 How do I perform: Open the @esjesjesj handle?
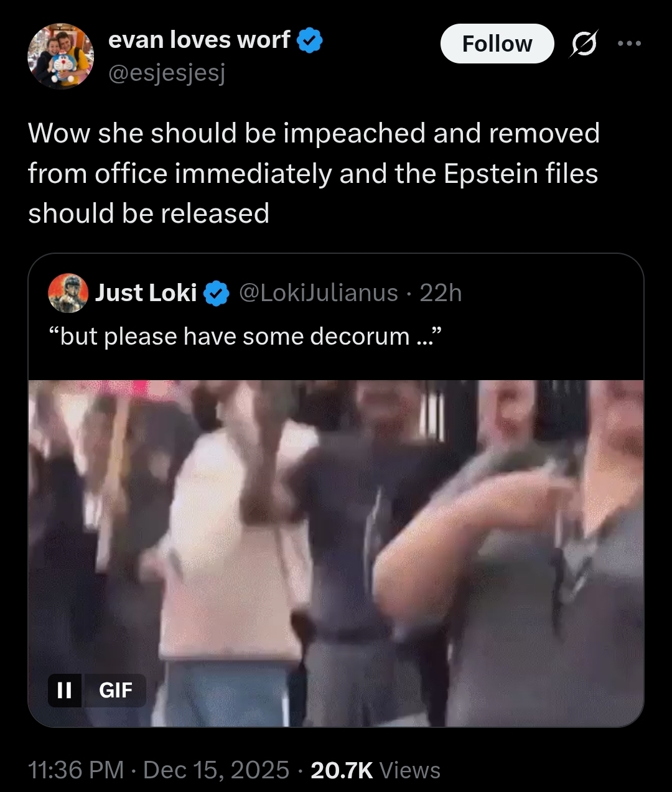point(166,73)
